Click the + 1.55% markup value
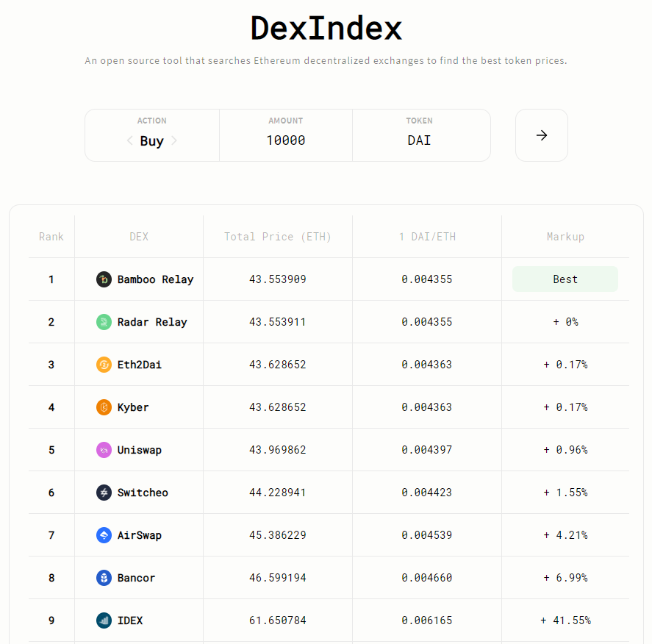Viewport: 652px width, 644px height. [565, 493]
